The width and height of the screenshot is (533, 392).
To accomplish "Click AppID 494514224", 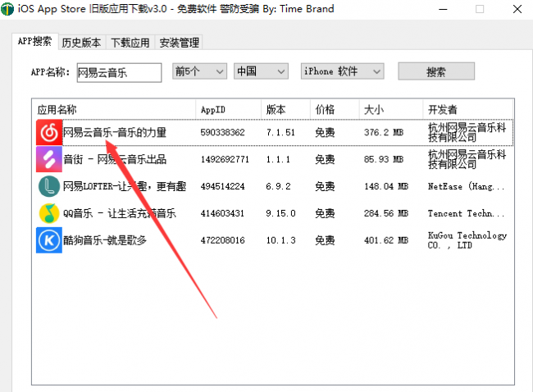I will coord(223,186).
